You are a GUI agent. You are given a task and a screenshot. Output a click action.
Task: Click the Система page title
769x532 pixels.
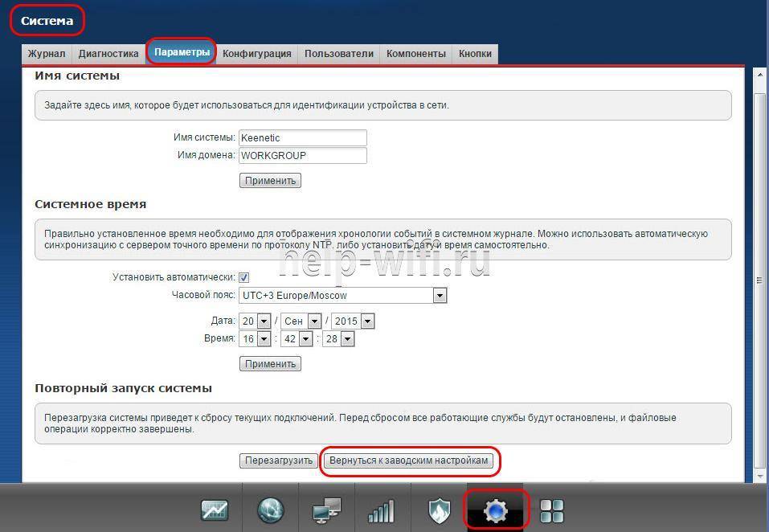(47, 21)
